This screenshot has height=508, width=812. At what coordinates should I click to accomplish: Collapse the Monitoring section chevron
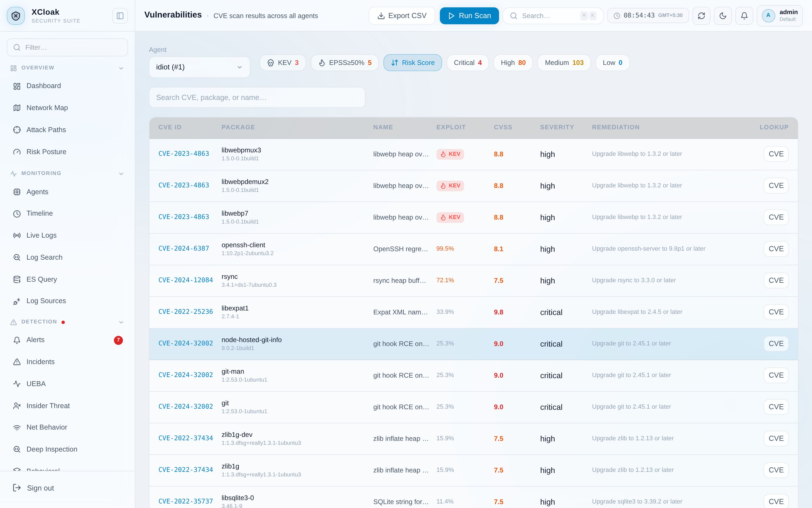[121, 174]
